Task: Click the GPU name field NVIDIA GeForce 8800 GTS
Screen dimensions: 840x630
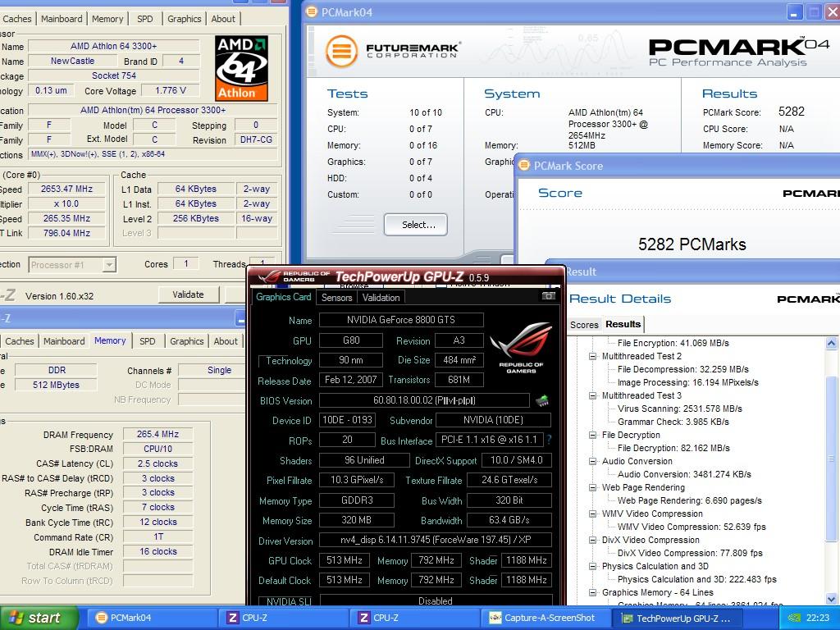Action: 401,320
